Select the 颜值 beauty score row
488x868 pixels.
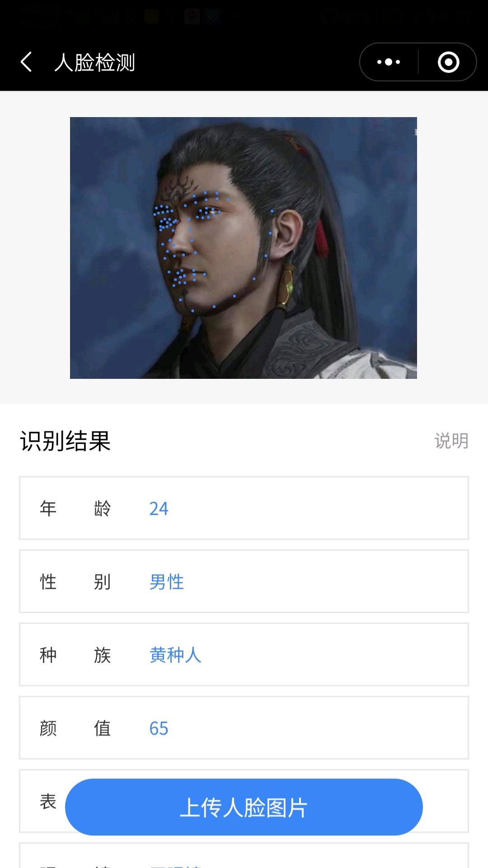[244, 728]
